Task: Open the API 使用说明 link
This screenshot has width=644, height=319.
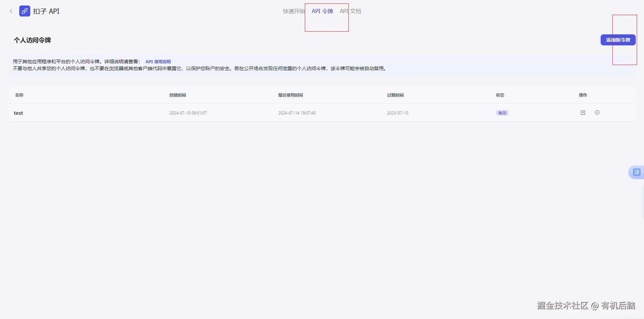Action: point(158,62)
